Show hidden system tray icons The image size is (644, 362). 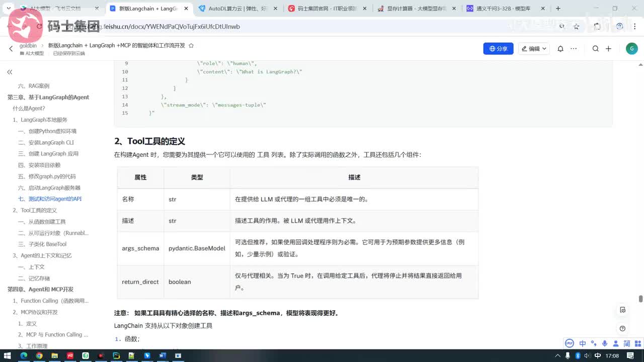coord(557,355)
